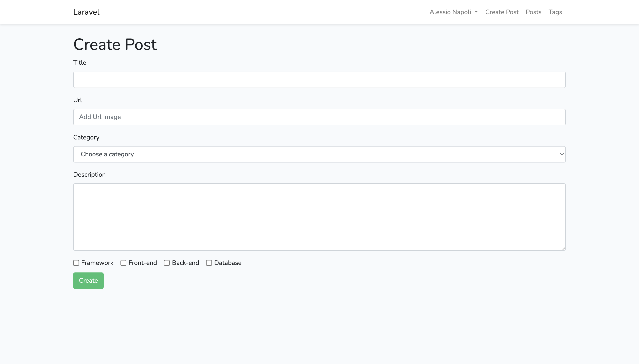Navigate to the Tags page
The height and width of the screenshot is (364, 639).
(555, 12)
